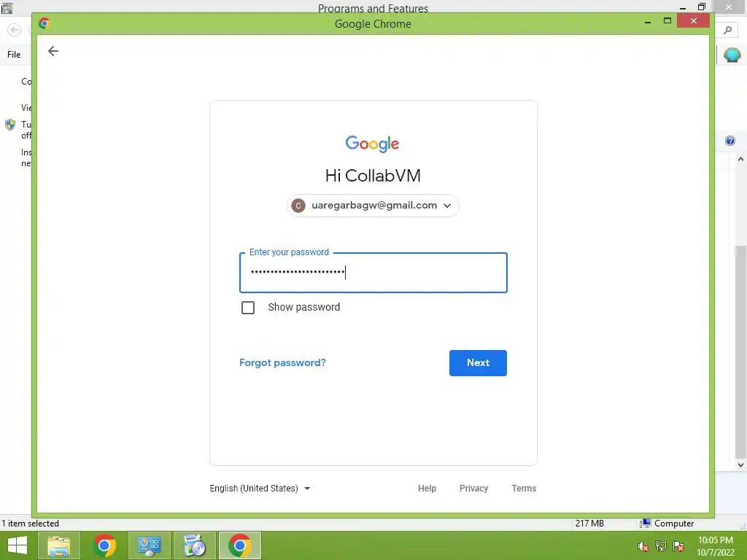The image size is (747, 560).
Task: Click the account avatar letter C
Action: 298,206
